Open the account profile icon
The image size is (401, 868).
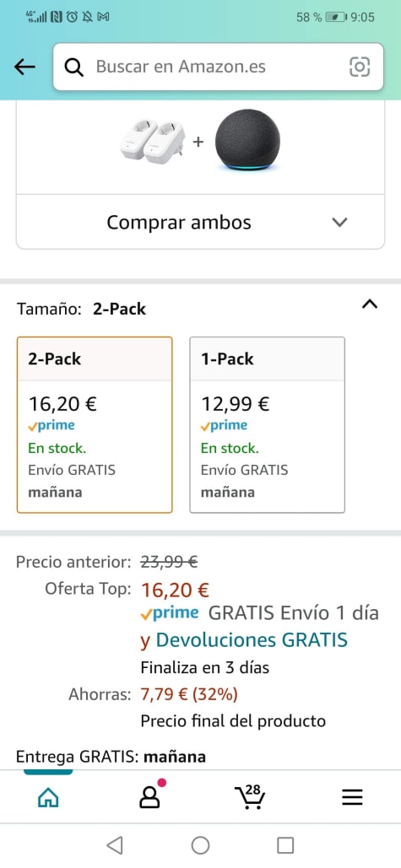point(149,796)
